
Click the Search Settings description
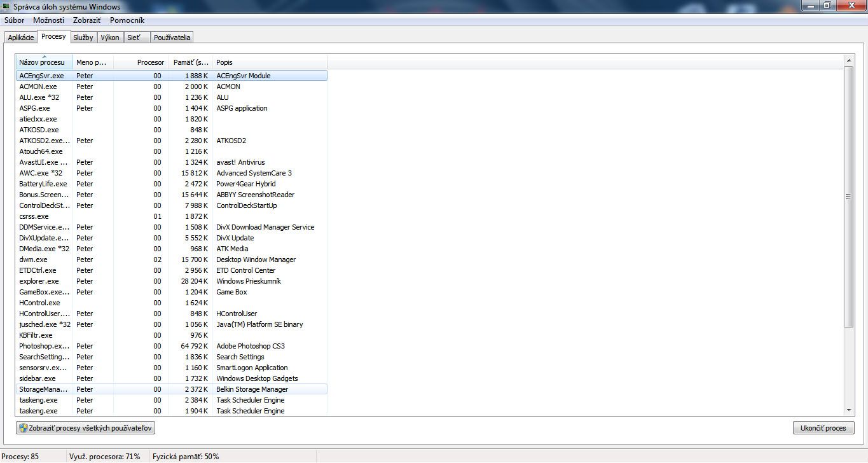coord(240,357)
